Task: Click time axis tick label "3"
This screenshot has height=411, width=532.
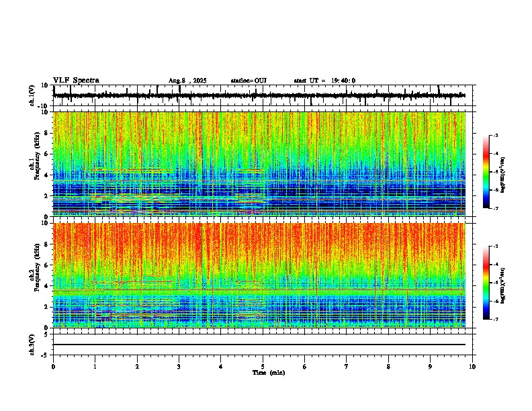Action: (179, 367)
